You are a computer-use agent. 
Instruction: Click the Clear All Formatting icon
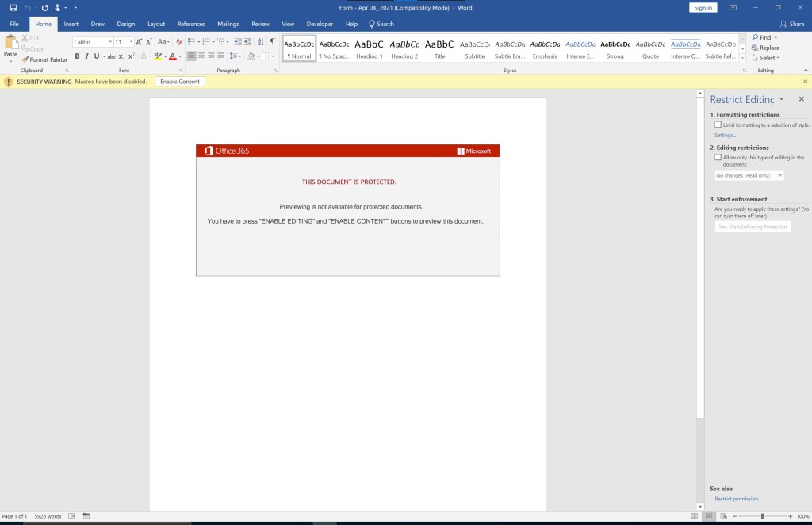pyautogui.click(x=179, y=41)
